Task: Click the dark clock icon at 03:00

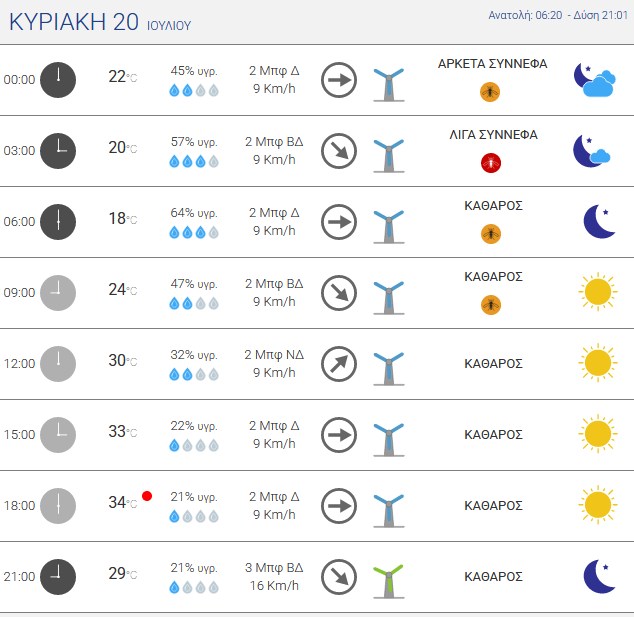Action: click(58, 151)
